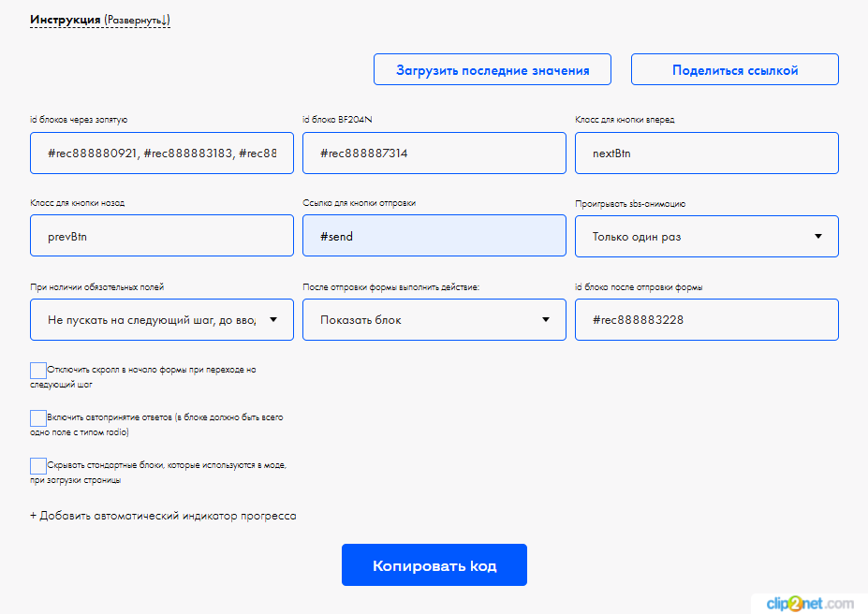This screenshot has width=868, height=614.
Task: Click the prevBtn back button class field
Action: coord(162,237)
